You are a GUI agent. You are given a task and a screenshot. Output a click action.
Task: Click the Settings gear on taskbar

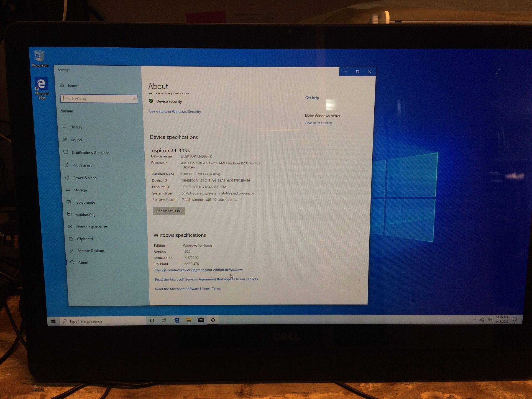tap(213, 320)
